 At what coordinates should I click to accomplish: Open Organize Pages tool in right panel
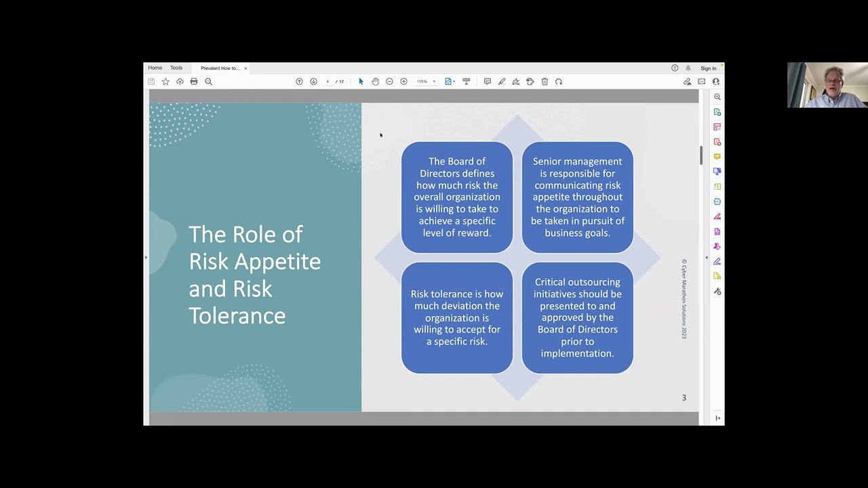(x=717, y=127)
